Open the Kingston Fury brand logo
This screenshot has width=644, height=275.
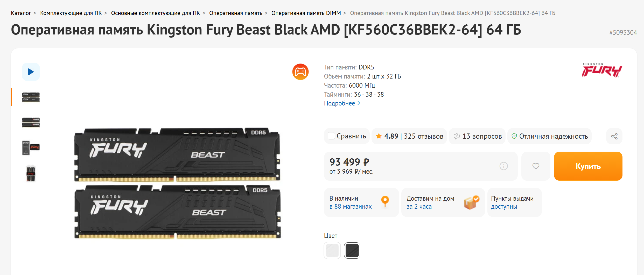pyautogui.click(x=602, y=70)
